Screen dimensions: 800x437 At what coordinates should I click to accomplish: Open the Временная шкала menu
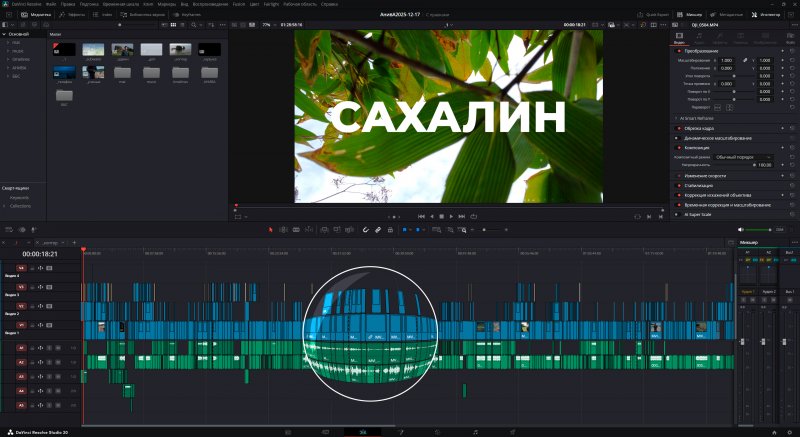pos(121,4)
